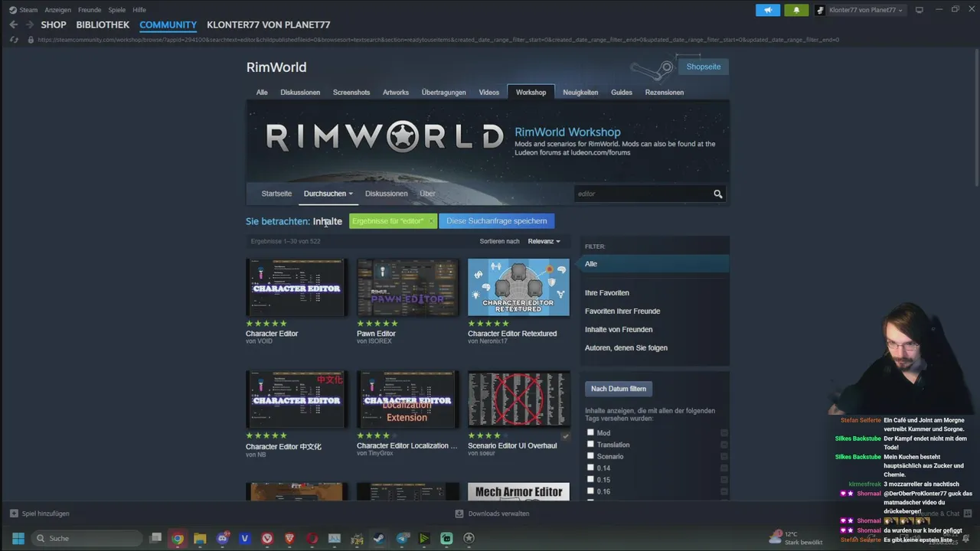Click the Big Picture mode monitor icon
980x551 pixels.
(920, 10)
